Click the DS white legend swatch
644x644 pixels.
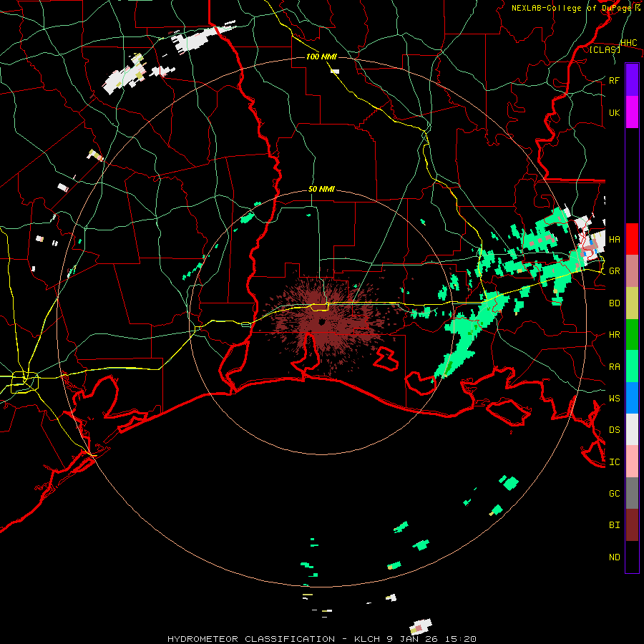pos(632,429)
